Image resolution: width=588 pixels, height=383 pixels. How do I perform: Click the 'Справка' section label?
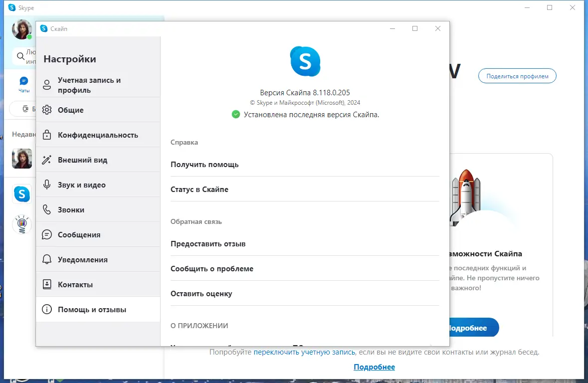point(184,142)
